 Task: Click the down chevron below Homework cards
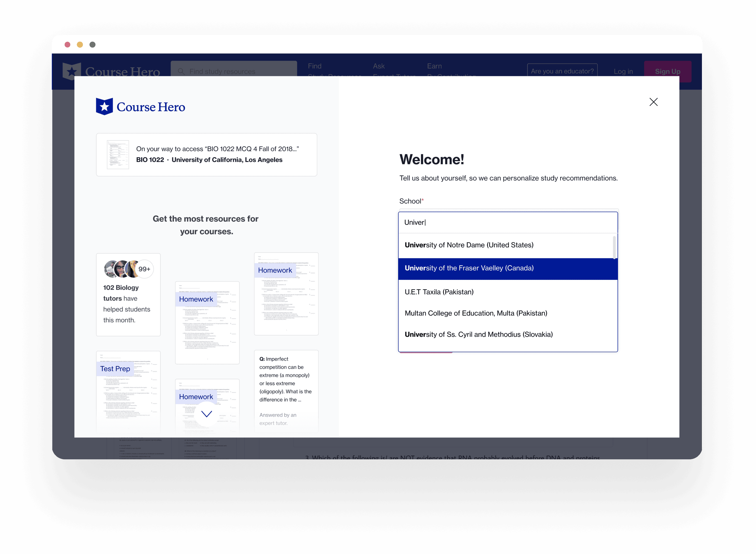click(x=206, y=414)
